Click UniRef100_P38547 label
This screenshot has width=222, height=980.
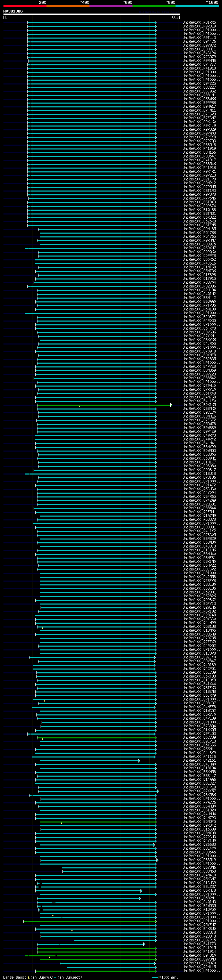click(199, 156)
